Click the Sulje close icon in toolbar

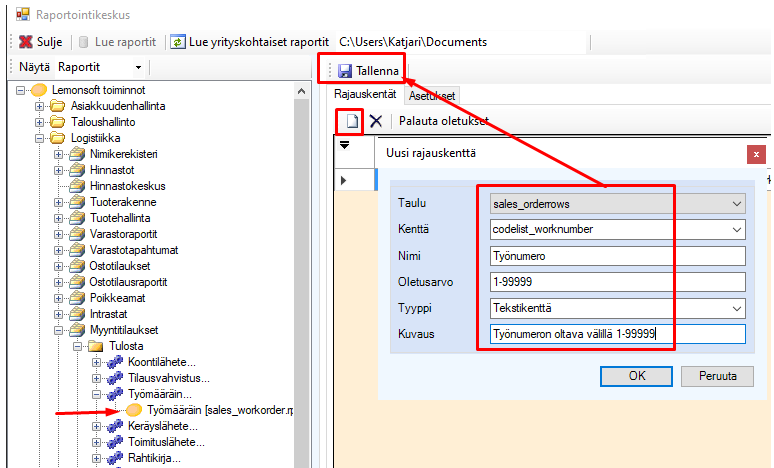coord(25,42)
